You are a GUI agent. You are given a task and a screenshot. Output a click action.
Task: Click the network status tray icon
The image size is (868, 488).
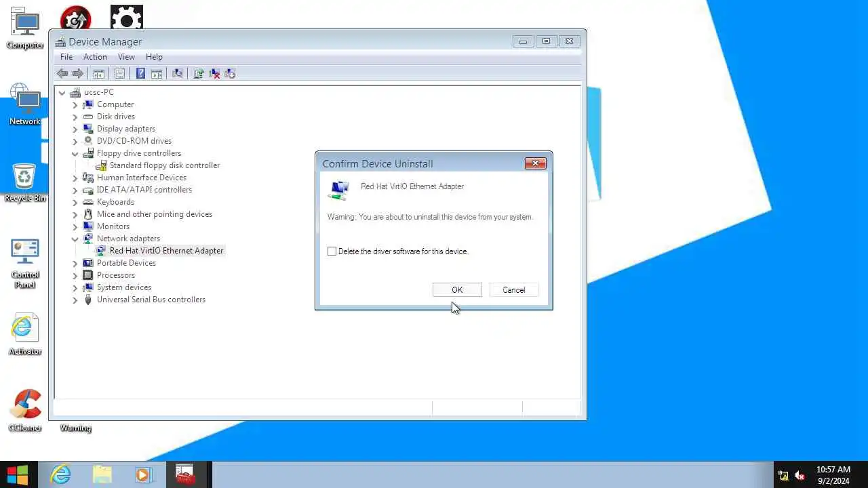[x=783, y=475]
